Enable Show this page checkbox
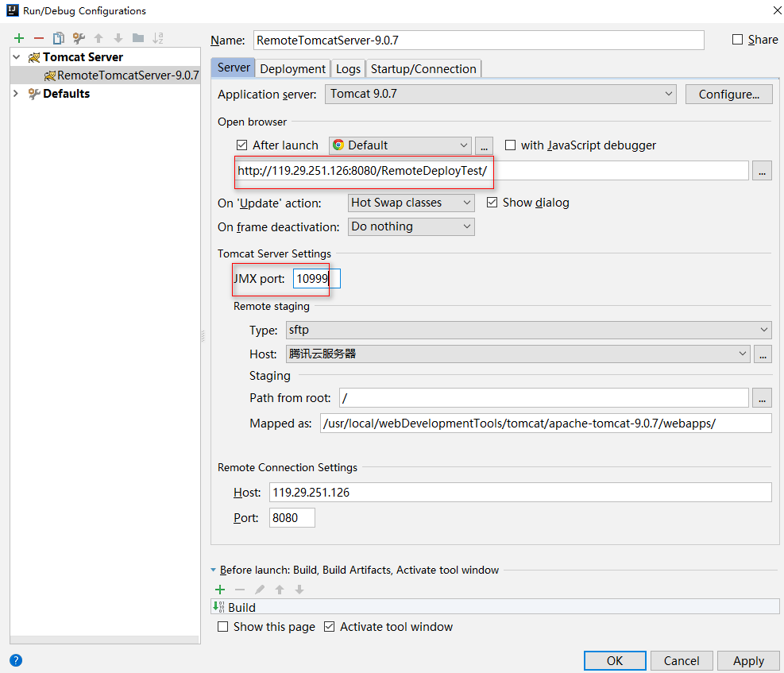Screen dimensions: 784x673 (x=223, y=626)
